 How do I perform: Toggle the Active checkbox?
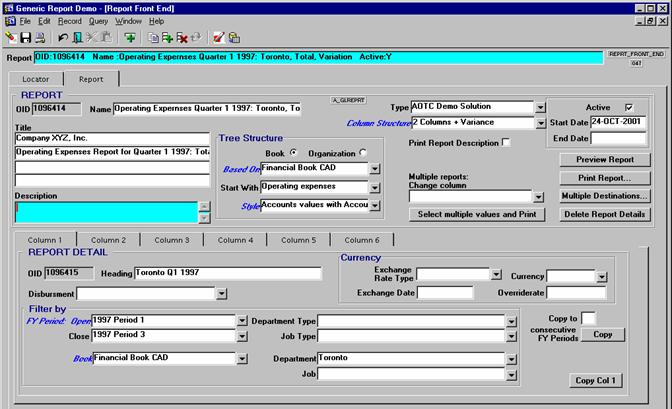[629, 108]
